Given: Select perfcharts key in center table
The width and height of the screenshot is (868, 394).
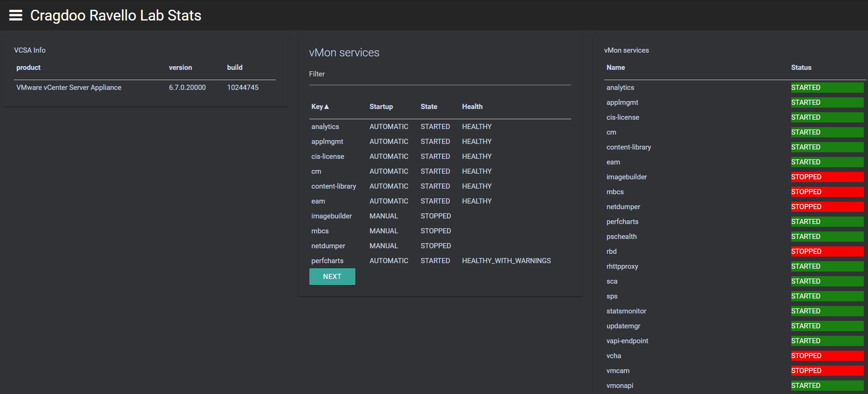Looking at the screenshot, I should coord(327,261).
